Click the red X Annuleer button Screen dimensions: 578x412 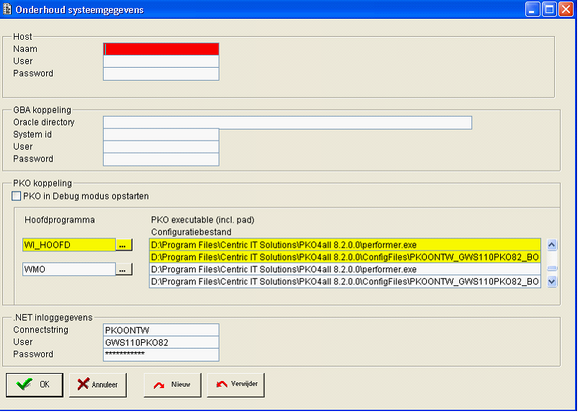pos(98,385)
